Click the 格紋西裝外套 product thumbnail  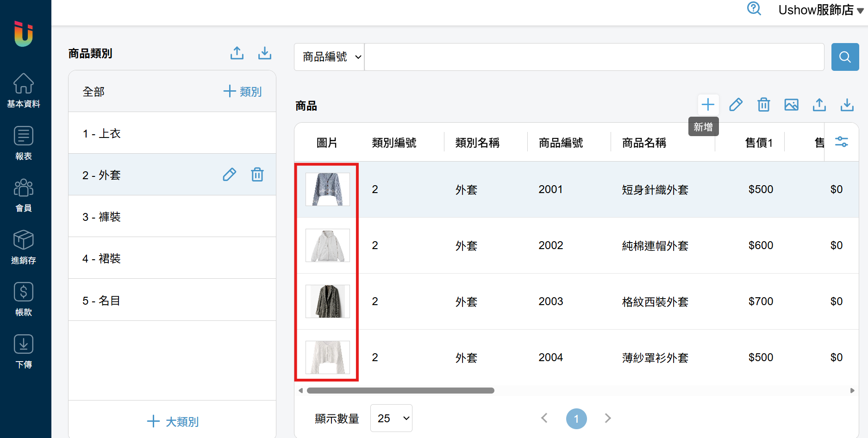(328, 301)
